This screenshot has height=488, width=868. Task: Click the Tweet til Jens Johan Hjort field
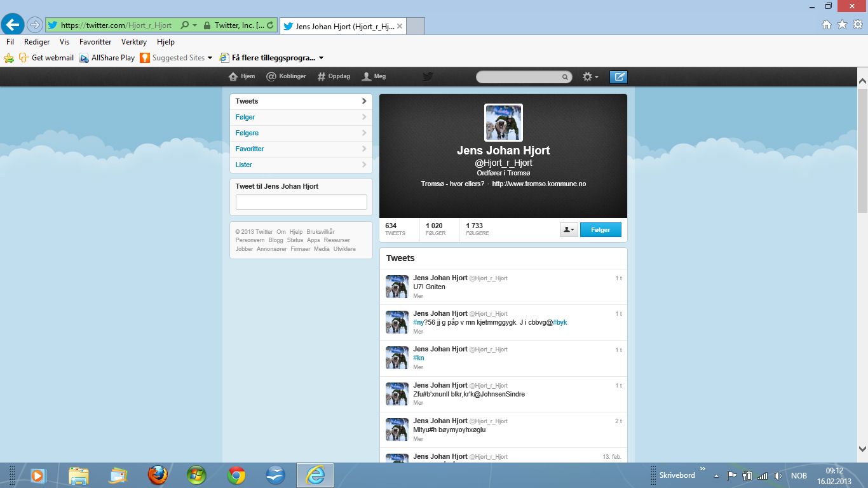[x=301, y=202]
